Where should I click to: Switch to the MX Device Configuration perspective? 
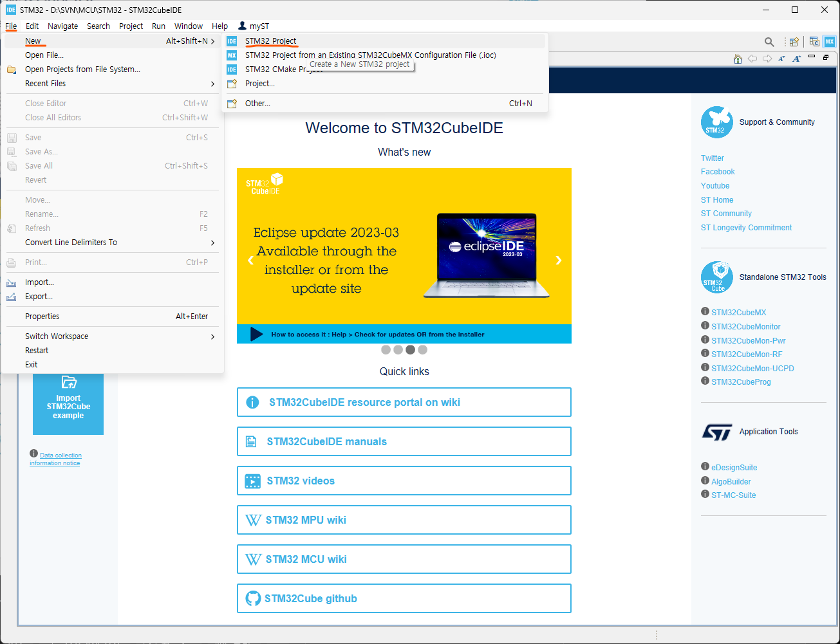pos(830,42)
